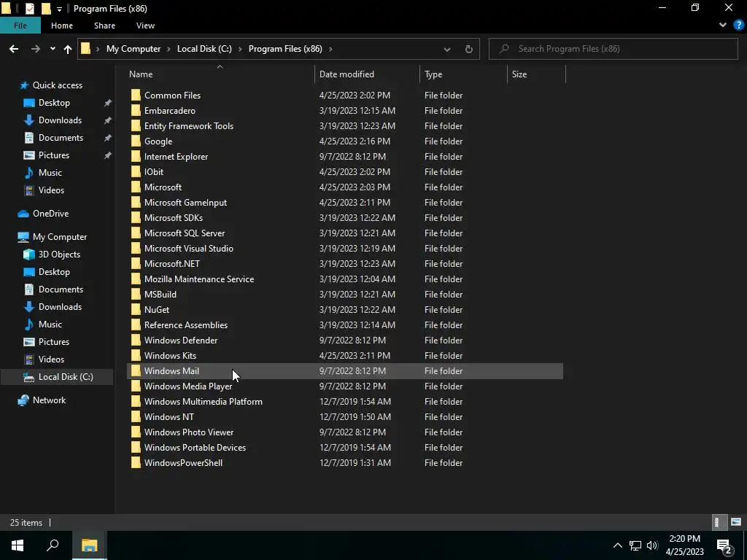
Task: Open the volume speaker tray icon
Action: tap(652, 545)
